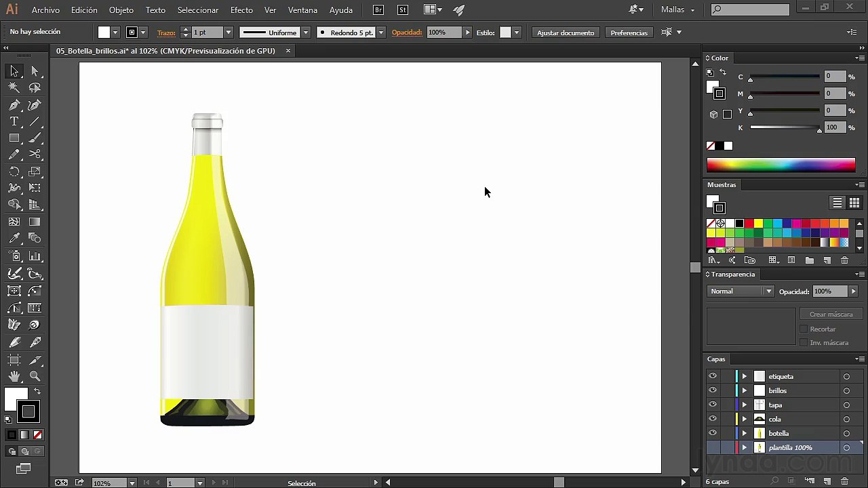The width and height of the screenshot is (868, 488).
Task: Open the Efecto menu
Action: click(241, 10)
